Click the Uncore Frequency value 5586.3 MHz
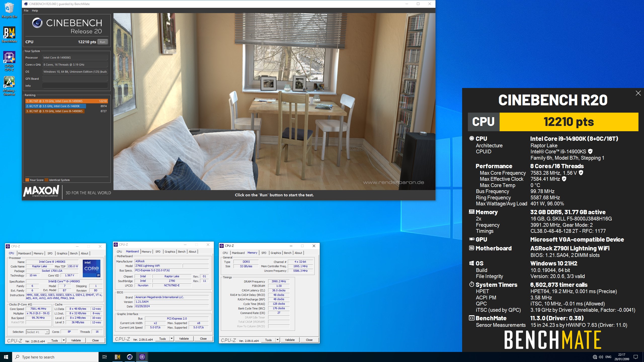 click(x=300, y=271)
